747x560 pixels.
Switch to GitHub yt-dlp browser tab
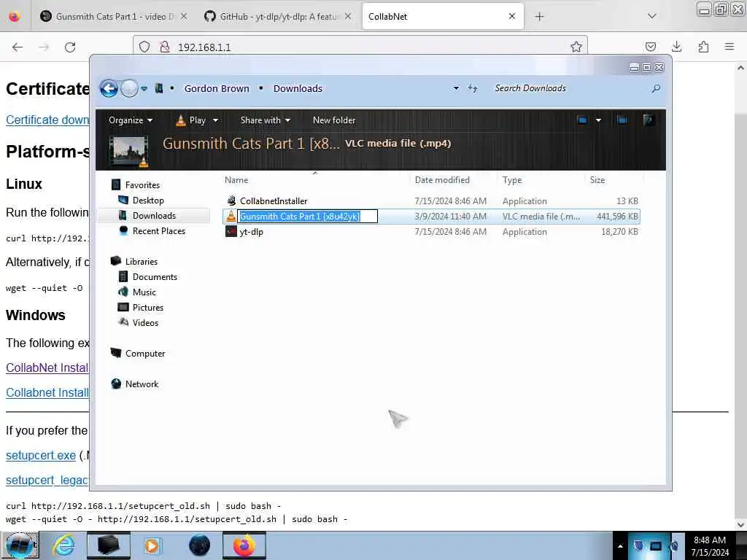[278, 16]
